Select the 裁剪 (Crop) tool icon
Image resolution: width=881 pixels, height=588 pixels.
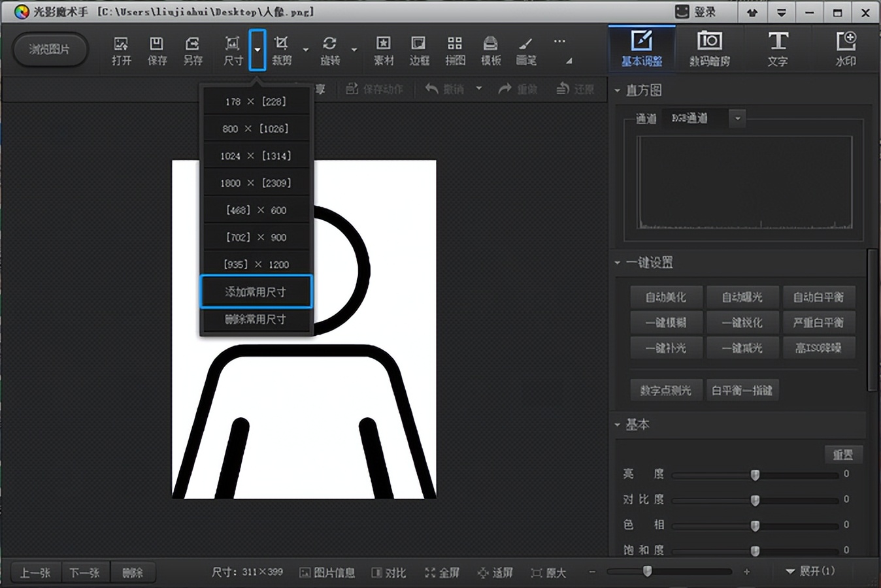click(282, 50)
